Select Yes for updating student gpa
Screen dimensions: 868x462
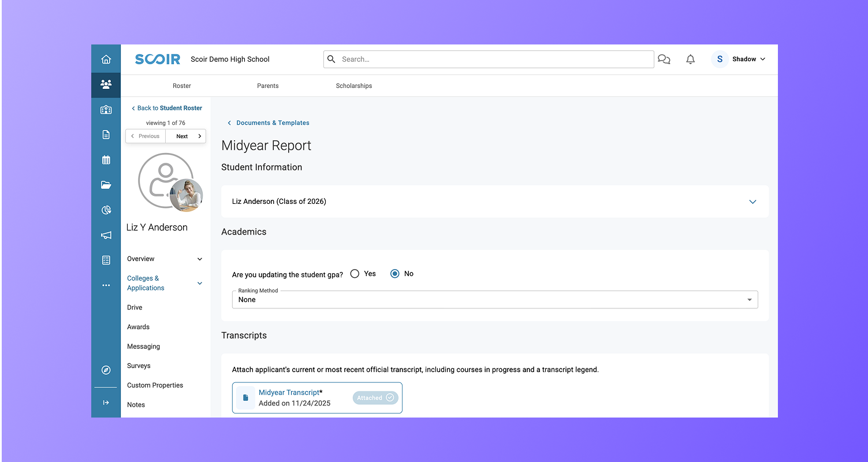coord(355,273)
